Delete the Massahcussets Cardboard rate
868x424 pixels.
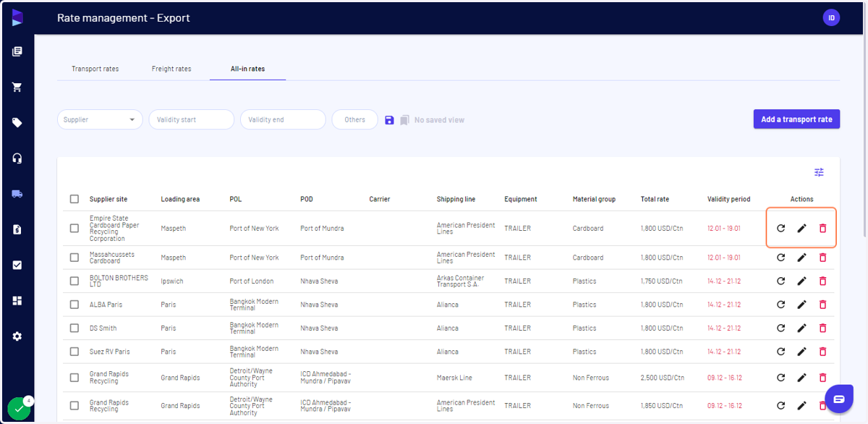coord(822,258)
